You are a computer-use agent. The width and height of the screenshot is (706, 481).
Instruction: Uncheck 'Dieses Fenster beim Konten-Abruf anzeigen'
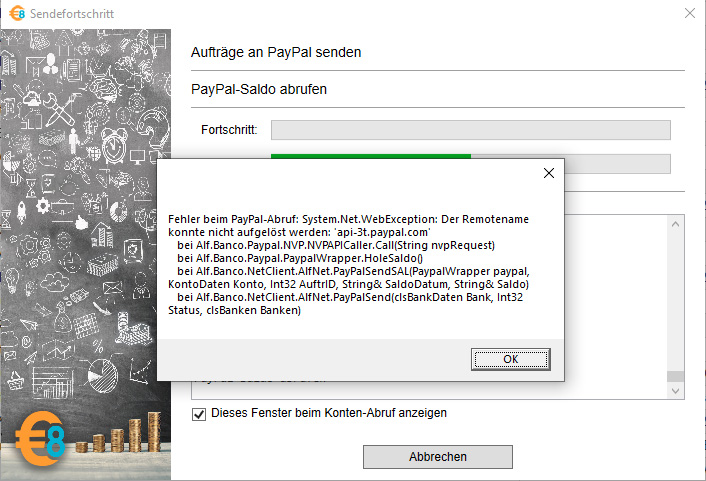click(199, 413)
